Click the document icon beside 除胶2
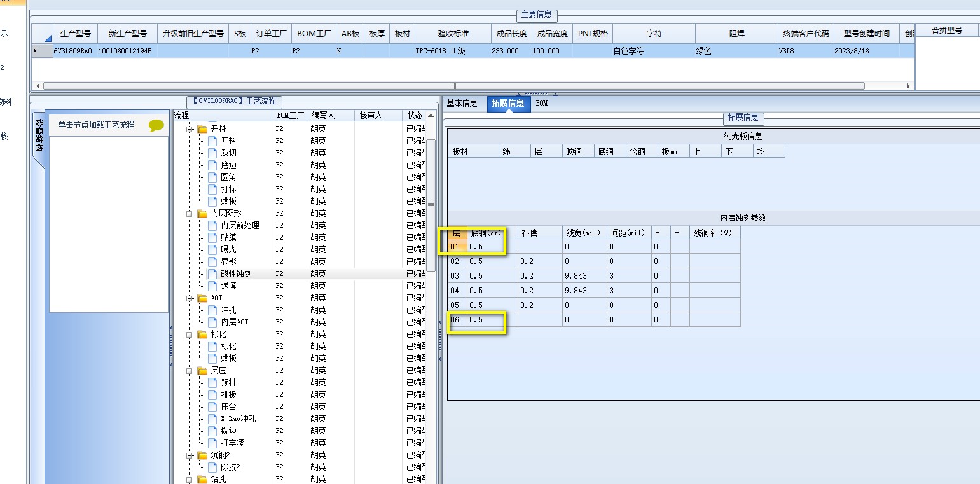 pyautogui.click(x=212, y=467)
